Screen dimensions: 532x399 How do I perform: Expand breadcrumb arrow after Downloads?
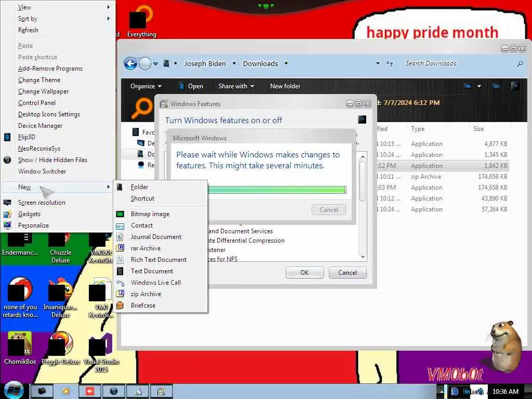(x=286, y=63)
